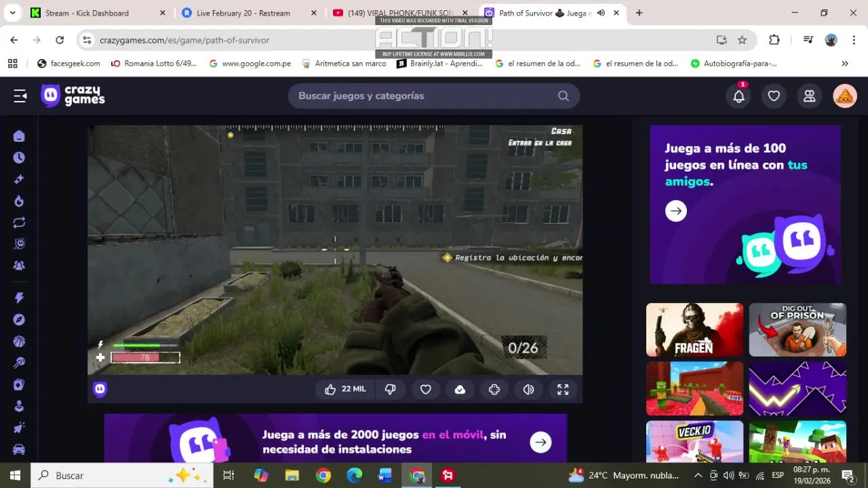Mute the Path of Survivor tab audio
Screen dimensions: 868x488
[x=601, y=13]
